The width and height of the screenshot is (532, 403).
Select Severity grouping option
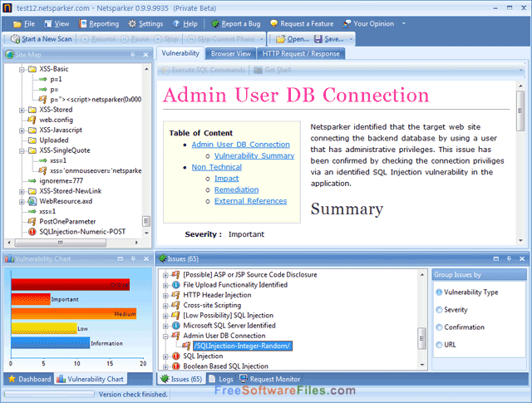click(439, 310)
